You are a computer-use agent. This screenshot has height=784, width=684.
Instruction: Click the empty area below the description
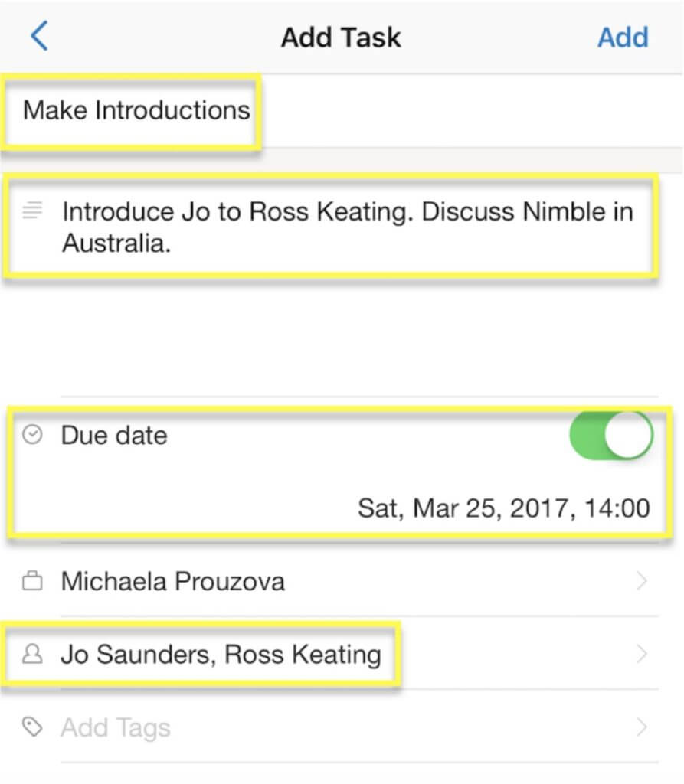[x=342, y=337]
